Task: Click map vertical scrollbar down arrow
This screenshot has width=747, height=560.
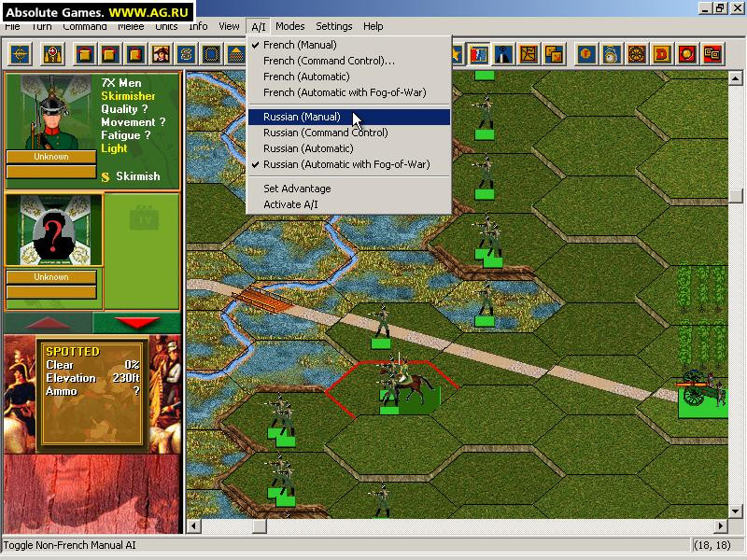Action: 735,511
